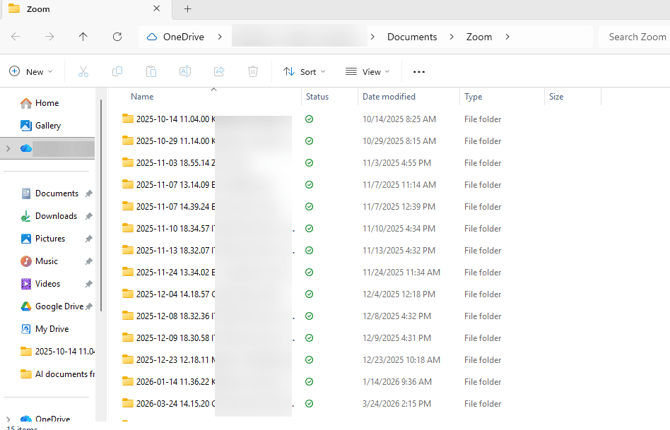Click Documents in the breadcrumb path
The image size is (670, 430).
(412, 37)
